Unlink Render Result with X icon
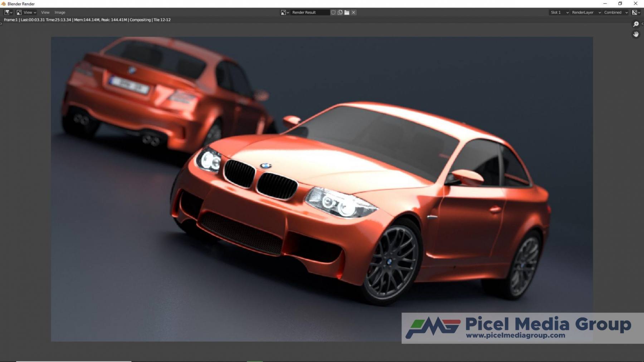This screenshot has height=362, width=644. [353, 13]
